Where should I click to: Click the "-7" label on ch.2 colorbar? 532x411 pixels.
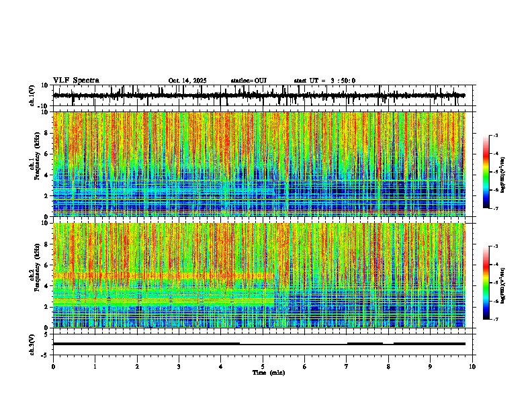click(495, 320)
